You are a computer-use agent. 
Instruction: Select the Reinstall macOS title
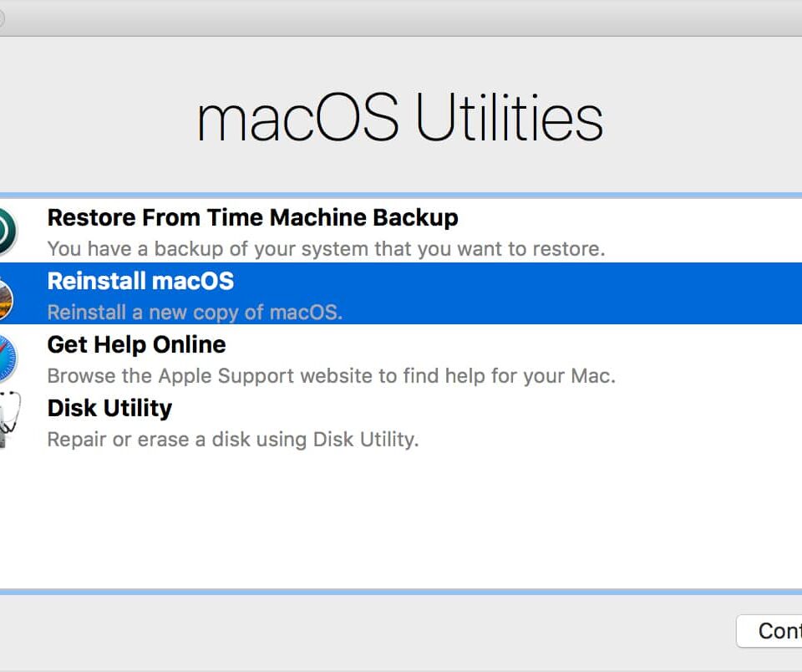tap(140, 282)
